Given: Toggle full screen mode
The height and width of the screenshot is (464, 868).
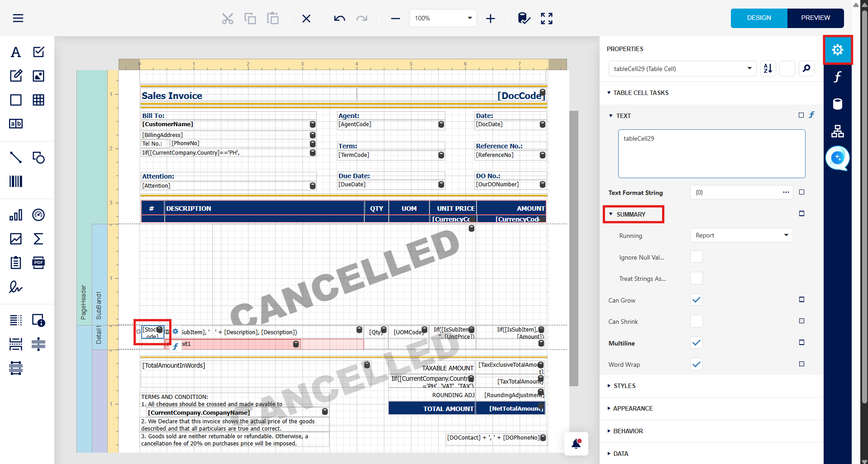Looking at the screenshot, I should click(547, 18).
